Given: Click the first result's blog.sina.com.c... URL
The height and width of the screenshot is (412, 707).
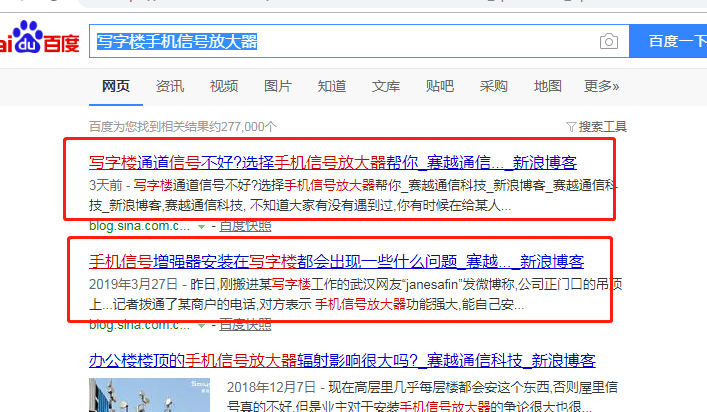Looking at the screenshot, I should pos(139,226).
